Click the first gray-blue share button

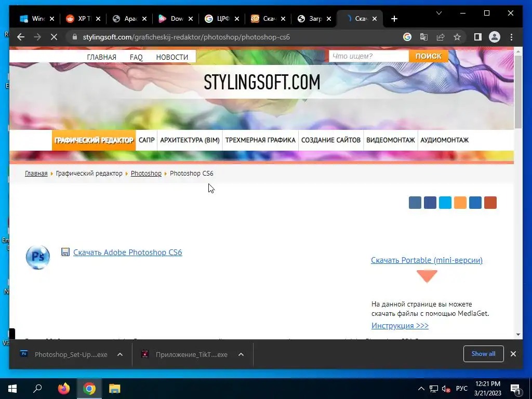415,203
